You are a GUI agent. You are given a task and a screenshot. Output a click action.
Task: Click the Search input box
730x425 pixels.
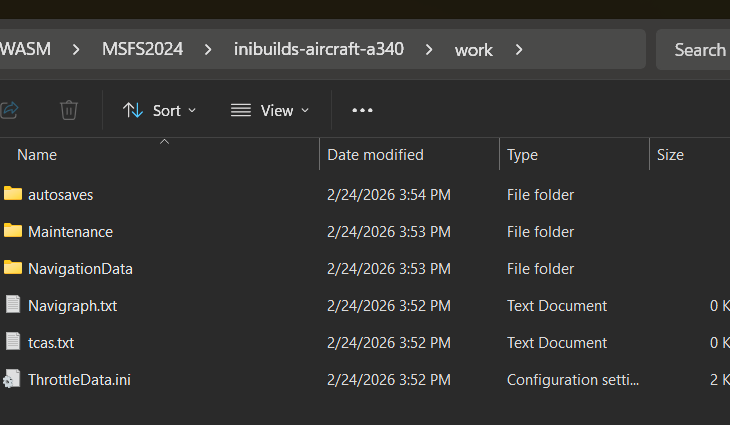[697, 49]
